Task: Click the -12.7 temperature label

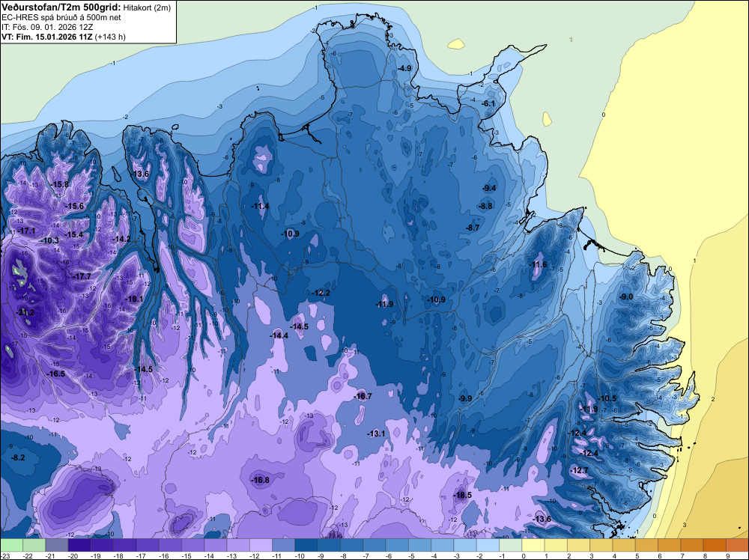Action: coord(580,470)
